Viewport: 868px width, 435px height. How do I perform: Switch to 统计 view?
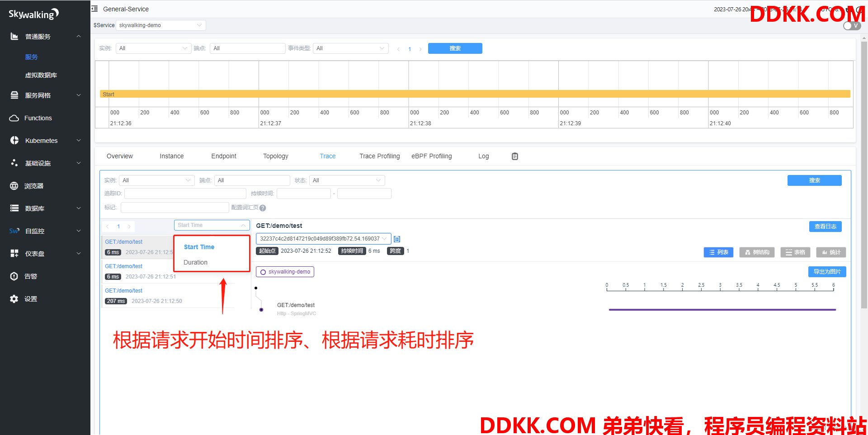[831, 252]
